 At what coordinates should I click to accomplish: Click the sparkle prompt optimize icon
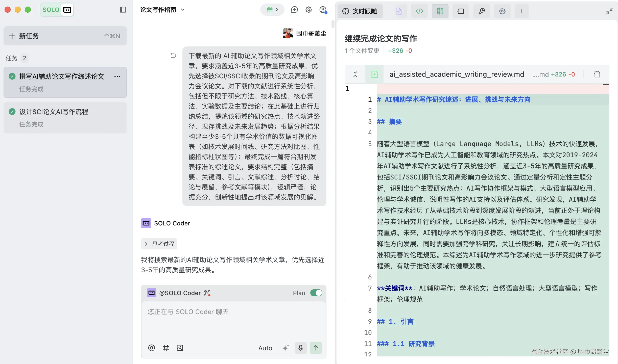[x=285, y=348]
